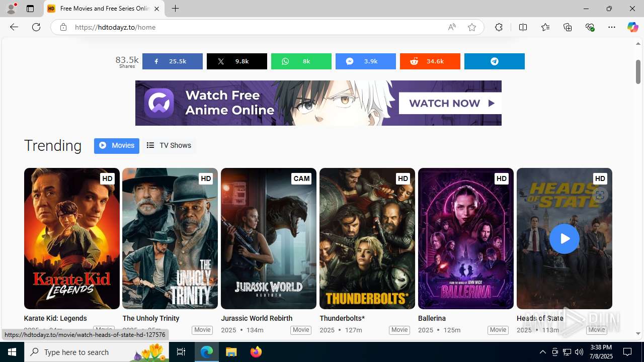Click the Windows taskbar search box
This screenshot has height=362, width=644.
pos(97,352)
